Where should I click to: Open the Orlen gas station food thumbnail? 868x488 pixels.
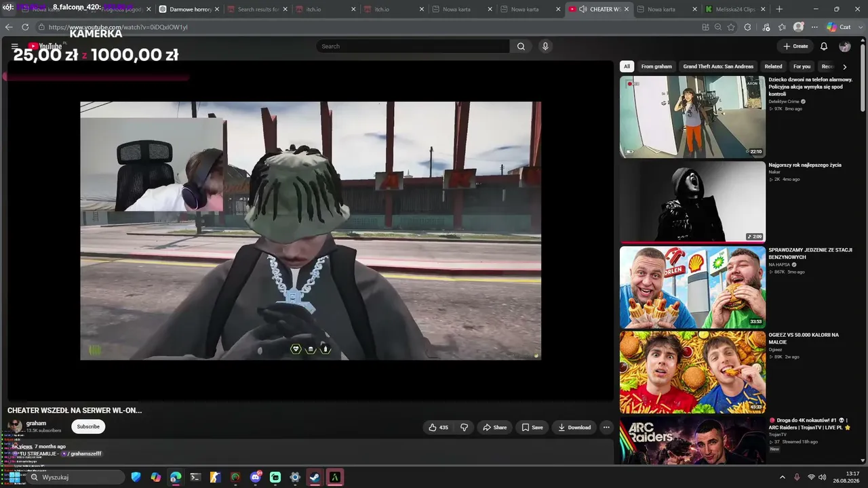(x=692, y=287)
